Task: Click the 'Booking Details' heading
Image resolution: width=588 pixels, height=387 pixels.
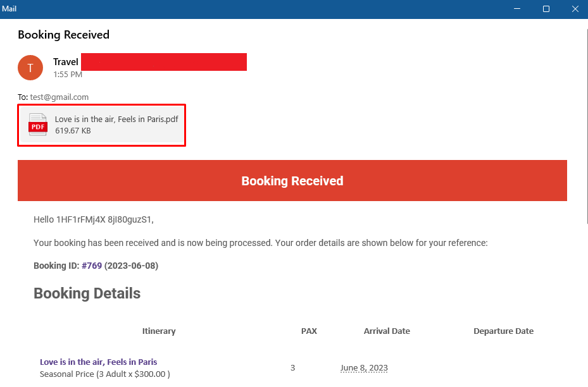Action: (87, 293)
